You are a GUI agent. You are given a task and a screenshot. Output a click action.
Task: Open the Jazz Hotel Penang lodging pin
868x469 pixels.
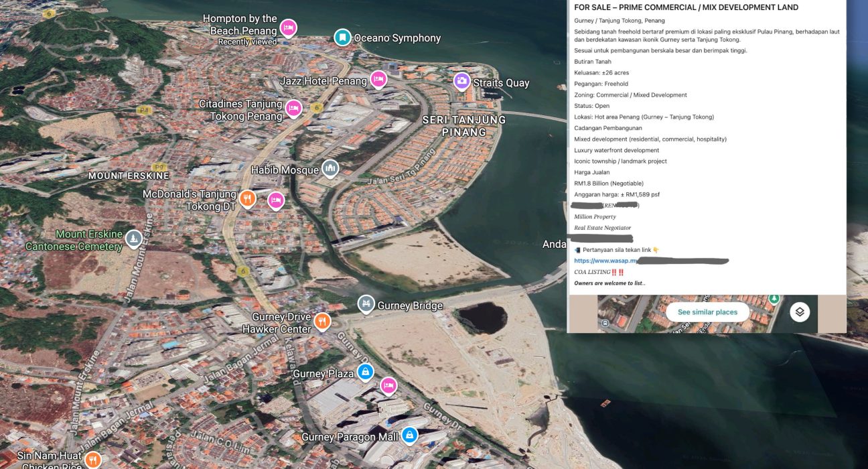pyautogui.click(x=378, y=80)
